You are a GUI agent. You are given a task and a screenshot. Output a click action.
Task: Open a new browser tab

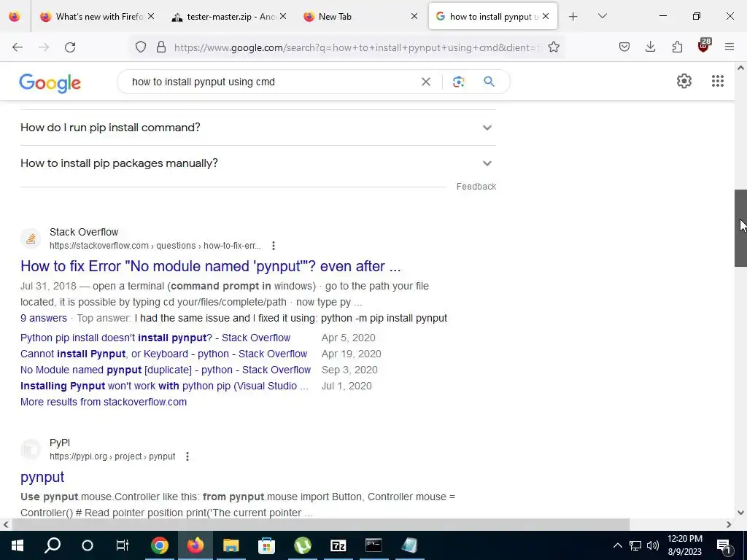(x=573, y=17)
